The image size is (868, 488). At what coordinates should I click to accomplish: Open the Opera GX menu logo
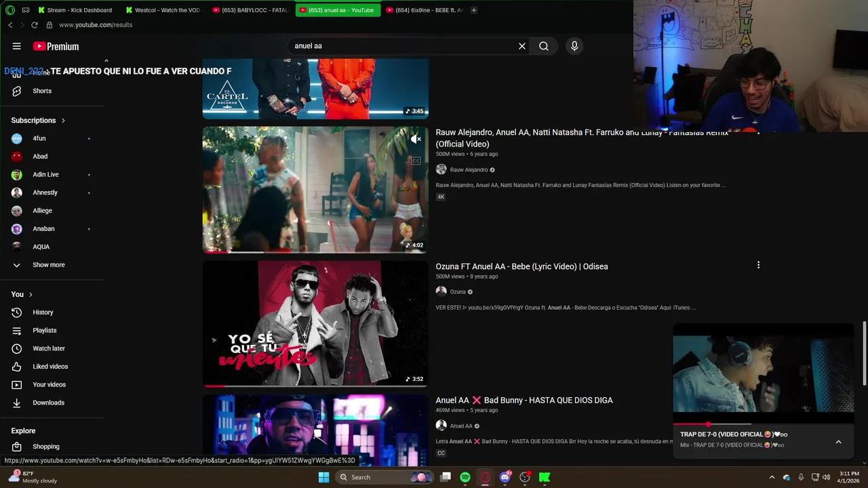pos(9,10)
